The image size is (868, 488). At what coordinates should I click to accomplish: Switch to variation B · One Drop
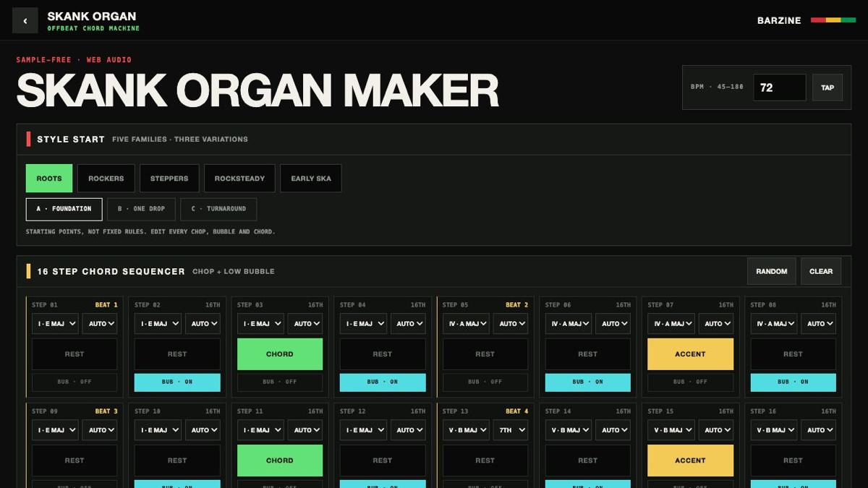point(141,209)
